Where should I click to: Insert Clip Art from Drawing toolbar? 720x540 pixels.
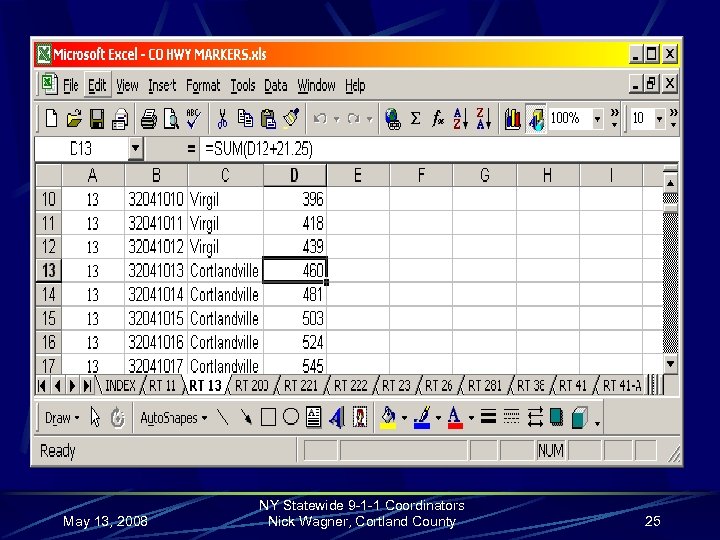[360, 417]
